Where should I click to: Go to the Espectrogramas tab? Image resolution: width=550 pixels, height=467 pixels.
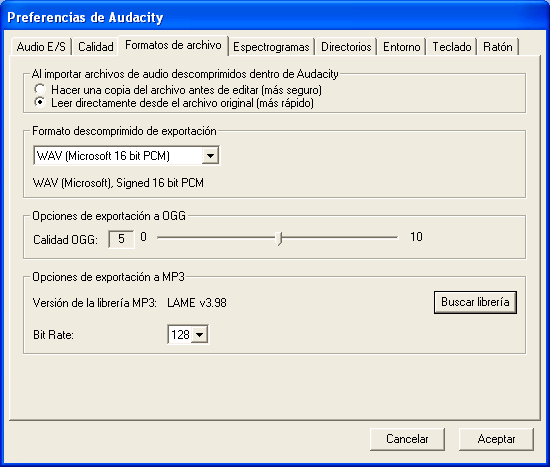click(x=271, y=47)
